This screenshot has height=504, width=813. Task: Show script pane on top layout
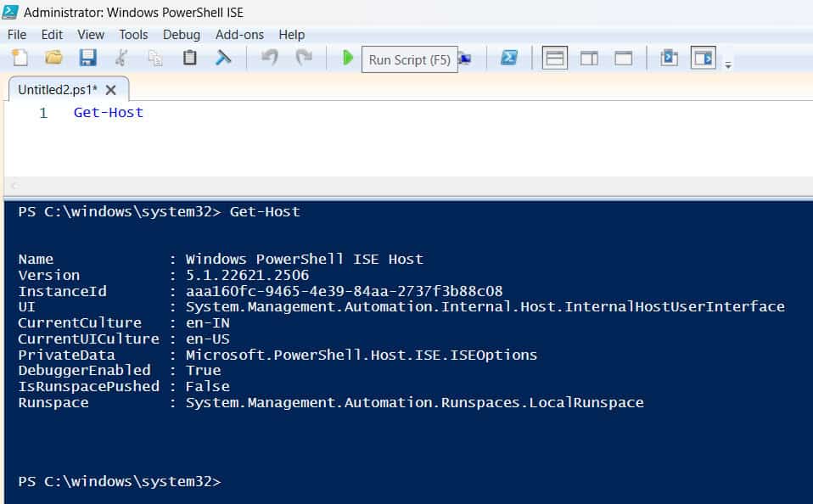point(555,58)
